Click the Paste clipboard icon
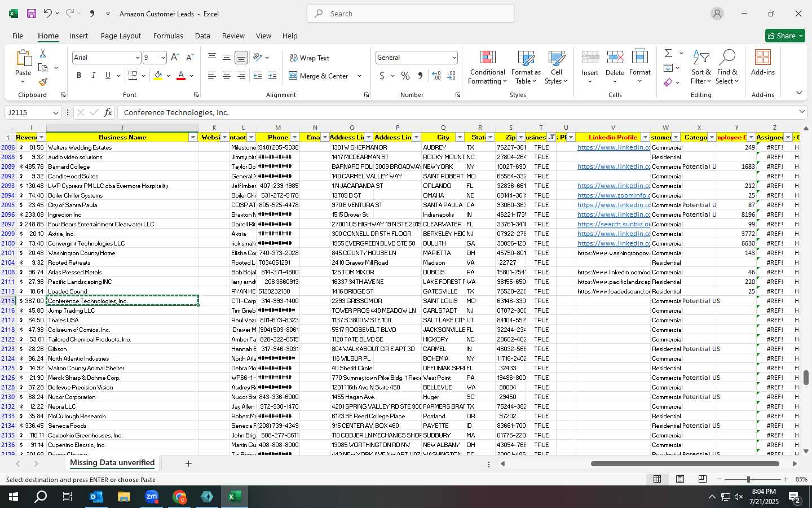This screenshot has width=812, height=508. [23, 59]
